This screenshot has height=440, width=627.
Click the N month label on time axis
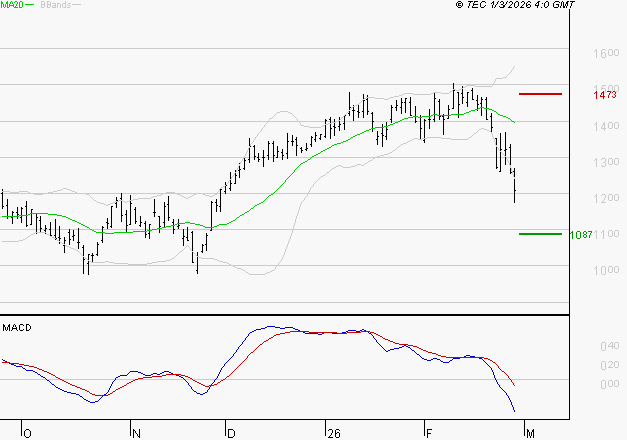136,434
